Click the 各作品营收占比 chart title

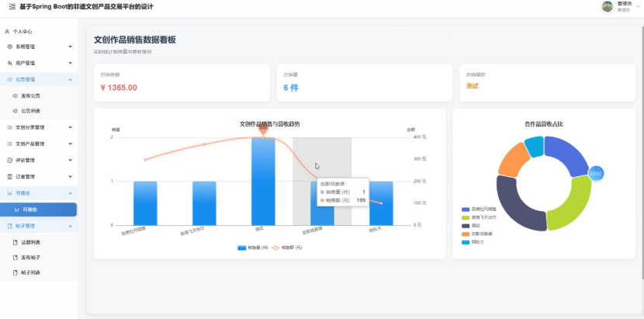544,123
